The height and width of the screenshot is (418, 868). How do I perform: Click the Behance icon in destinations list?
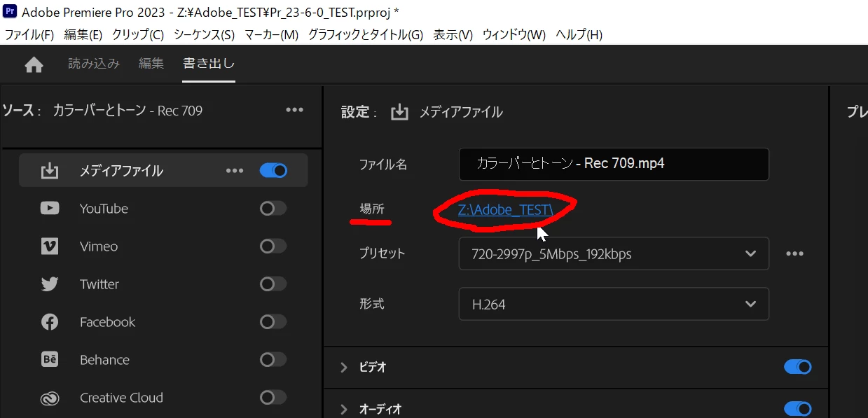[50, 359]
